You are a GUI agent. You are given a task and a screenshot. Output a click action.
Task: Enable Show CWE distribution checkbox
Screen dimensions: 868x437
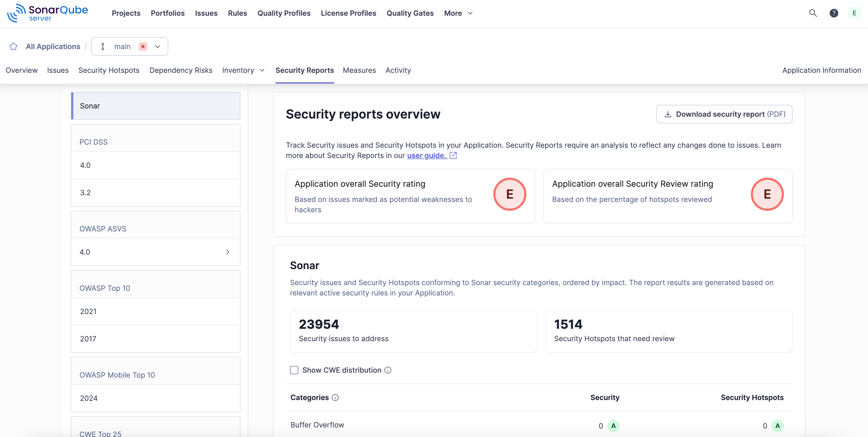[x=294, y=370]
